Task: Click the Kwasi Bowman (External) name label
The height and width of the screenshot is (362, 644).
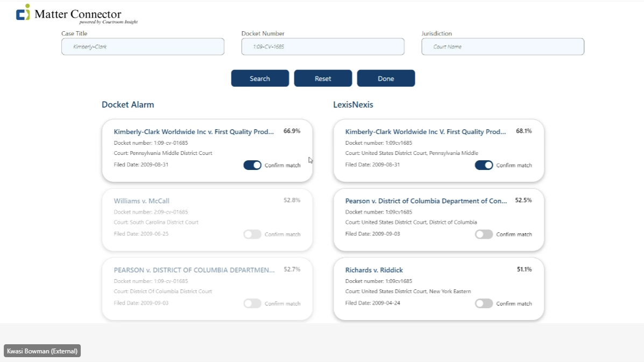Action: coord(43,351)
